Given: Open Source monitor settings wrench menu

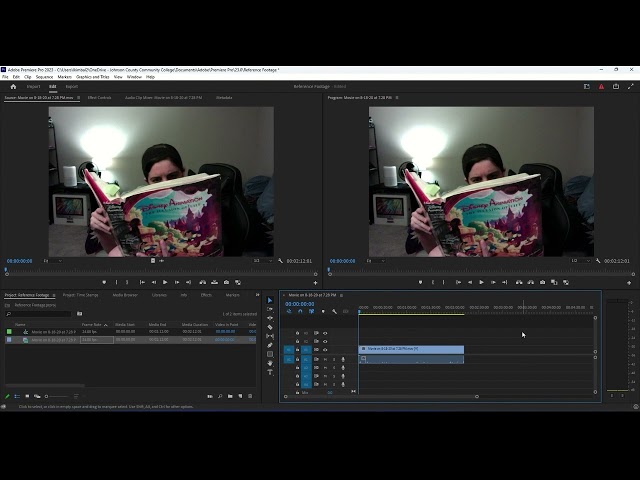Looking at the screenshot, I should click(x=280, y=261).
